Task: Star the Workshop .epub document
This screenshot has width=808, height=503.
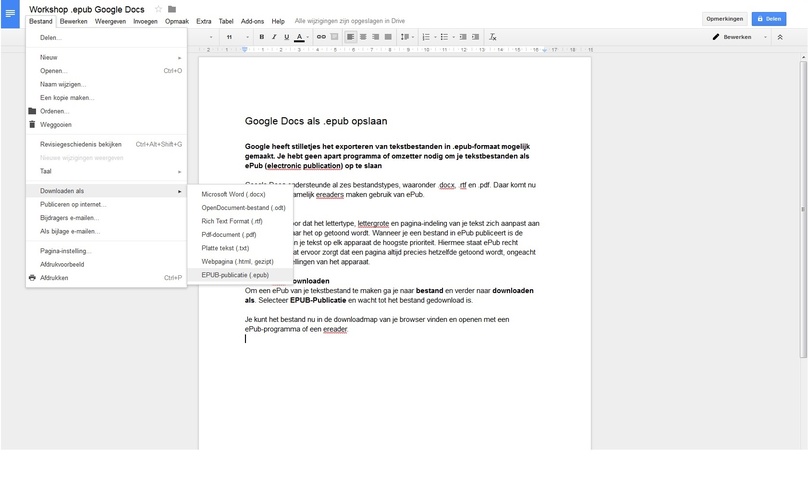Action: (x=158, y=9)
